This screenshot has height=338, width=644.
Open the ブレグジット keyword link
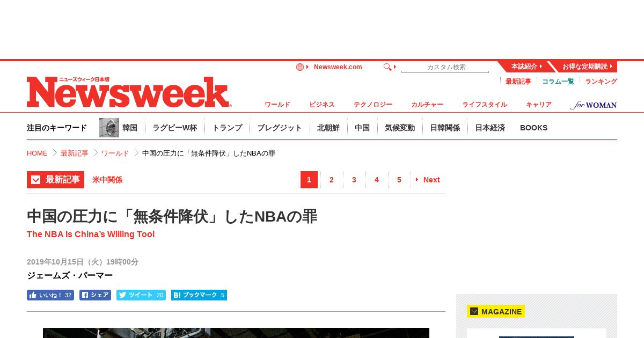tap(280, 128)
